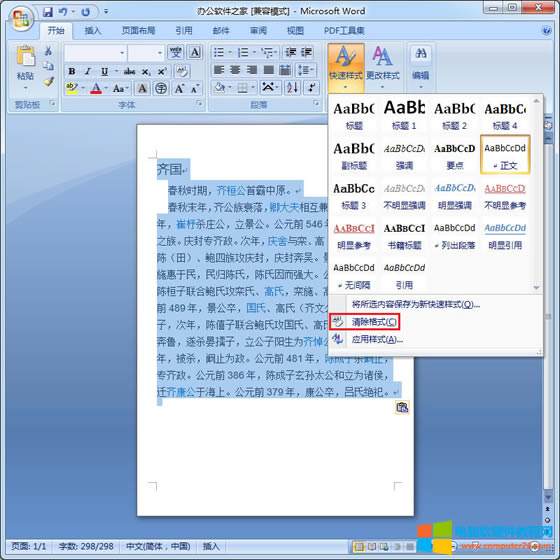
Task: Apply the 明显引用 style from gallery
Action: tap(505, 235)
